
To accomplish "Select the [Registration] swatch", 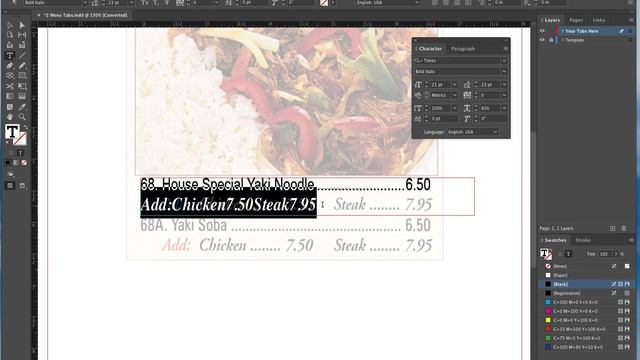I will coord(587,293).
